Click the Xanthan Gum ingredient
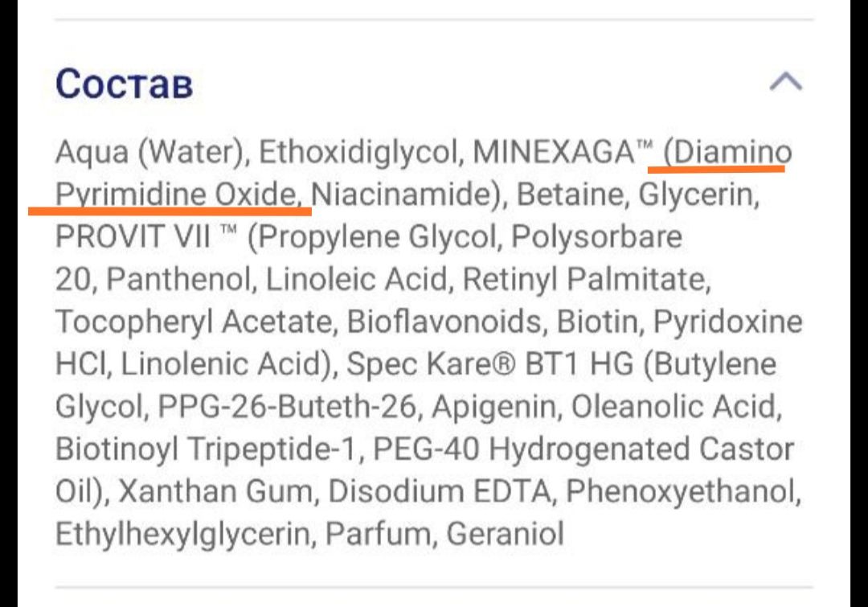Screen dimensions: 868x607 [215, 491]
